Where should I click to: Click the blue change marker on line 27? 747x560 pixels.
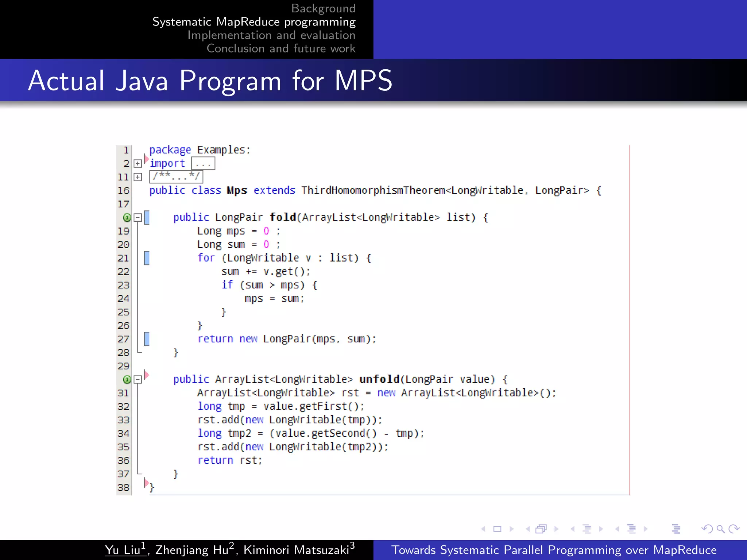click(147, 339)
